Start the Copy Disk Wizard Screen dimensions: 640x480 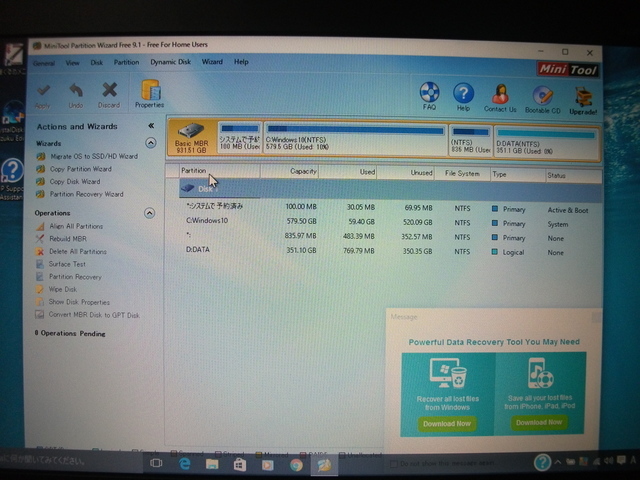coord(75,182)
